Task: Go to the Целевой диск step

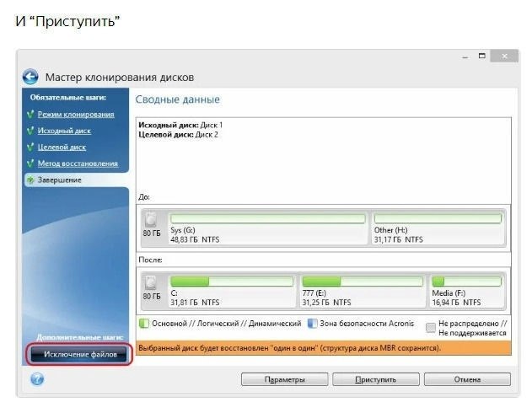Action: click(62, 147)
